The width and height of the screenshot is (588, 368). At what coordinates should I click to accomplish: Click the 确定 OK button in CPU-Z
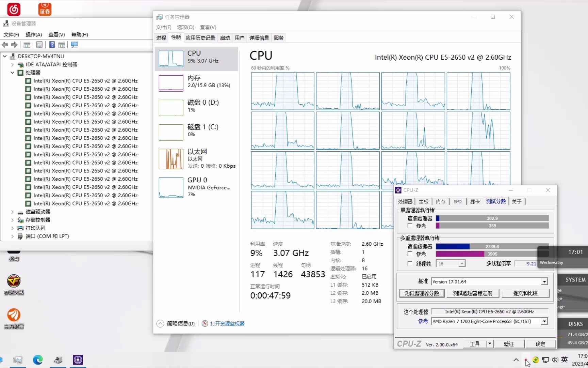pyautogui.click(x=540, y=344)
